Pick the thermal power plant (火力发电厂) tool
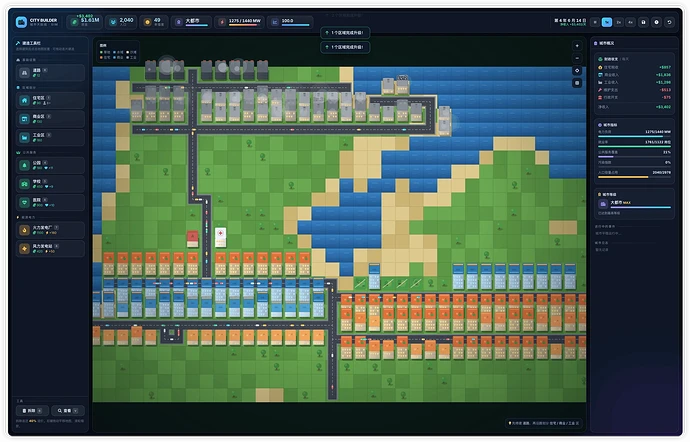The width and height of the screenshot is (690, 442). pos(51,230)
